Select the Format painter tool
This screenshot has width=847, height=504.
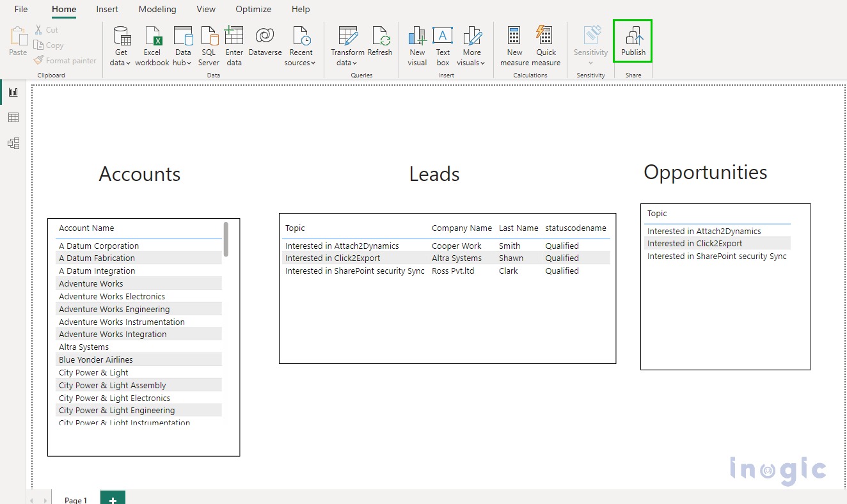(65, 61)
